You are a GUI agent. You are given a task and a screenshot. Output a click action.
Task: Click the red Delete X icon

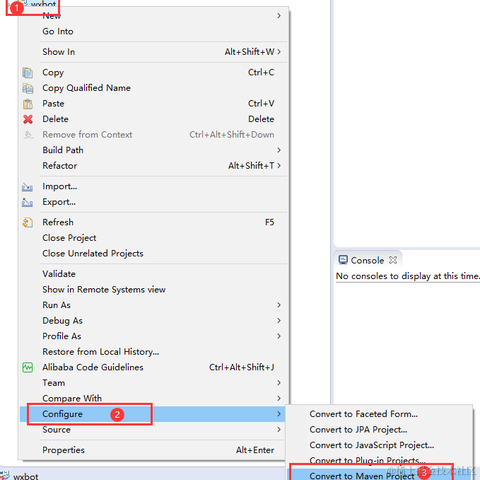(x=28, y=119)
